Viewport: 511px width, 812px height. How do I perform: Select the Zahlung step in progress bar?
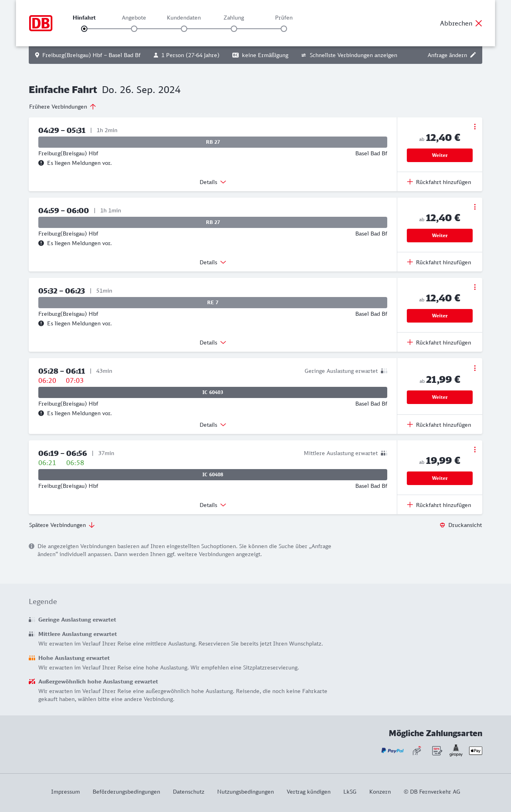tap(234, 29)
